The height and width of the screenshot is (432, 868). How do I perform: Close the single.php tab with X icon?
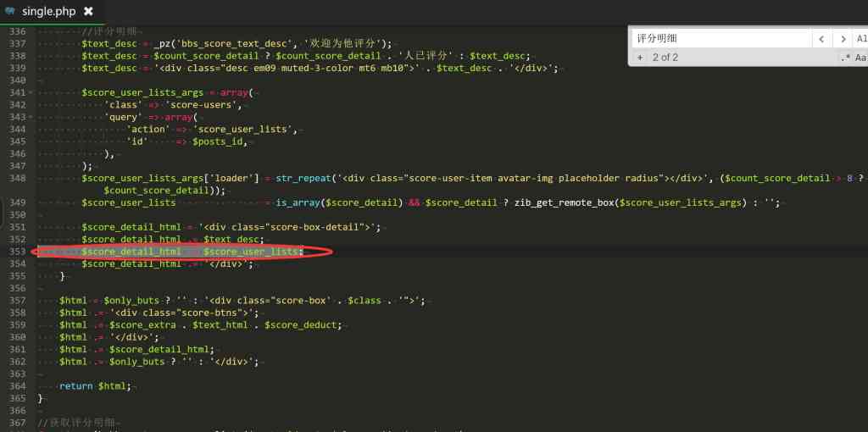tap(88, 11)
